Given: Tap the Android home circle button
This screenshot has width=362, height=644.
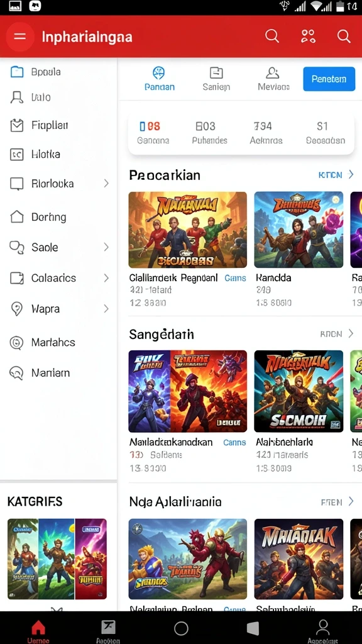Looking at the screenshot, I should tap(181, 628).
